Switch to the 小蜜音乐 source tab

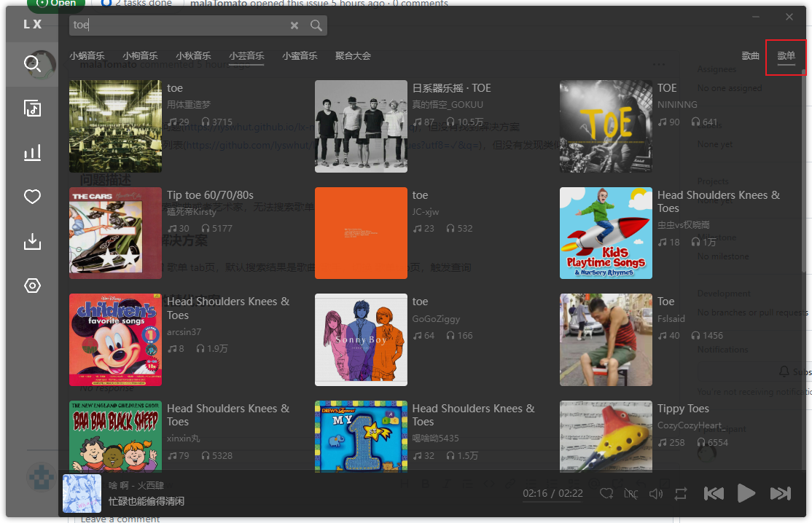pos(300,55)
